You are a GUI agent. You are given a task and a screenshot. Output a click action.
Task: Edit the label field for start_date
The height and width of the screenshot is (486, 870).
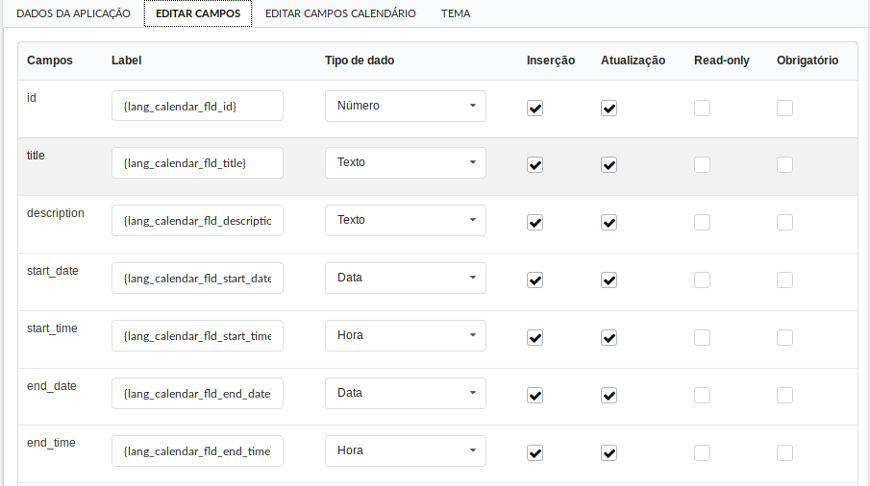pos(198,278)
